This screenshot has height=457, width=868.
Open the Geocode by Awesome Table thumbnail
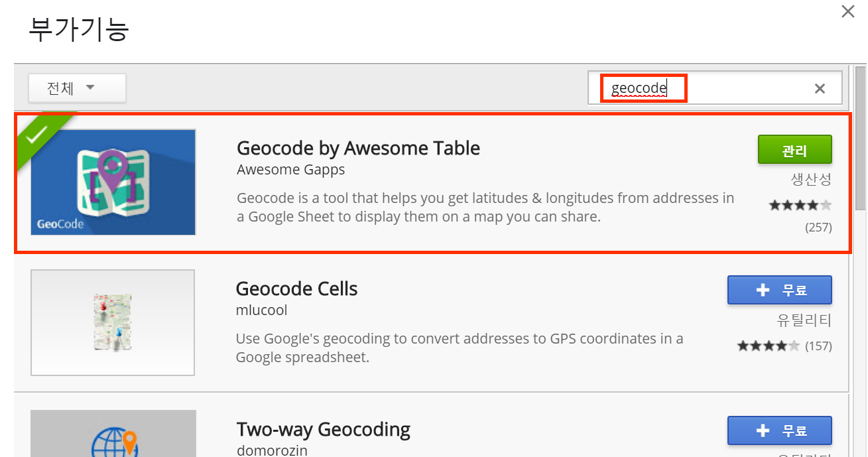pyautogui.click(x=113, y=182)
